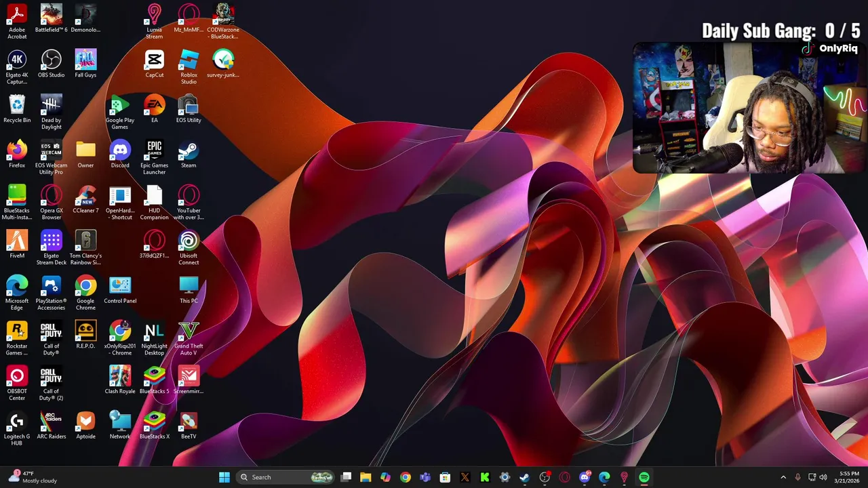Image resolution: width=868 pixels, height=488 pixels.
Task: Open the HUD Companion file
Action: tap(154, 202)
